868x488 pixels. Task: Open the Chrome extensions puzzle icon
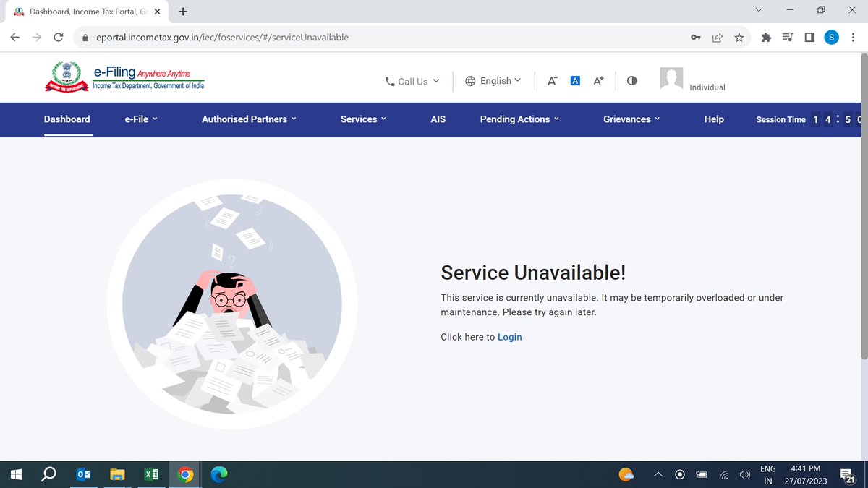(x=766, y=38)
